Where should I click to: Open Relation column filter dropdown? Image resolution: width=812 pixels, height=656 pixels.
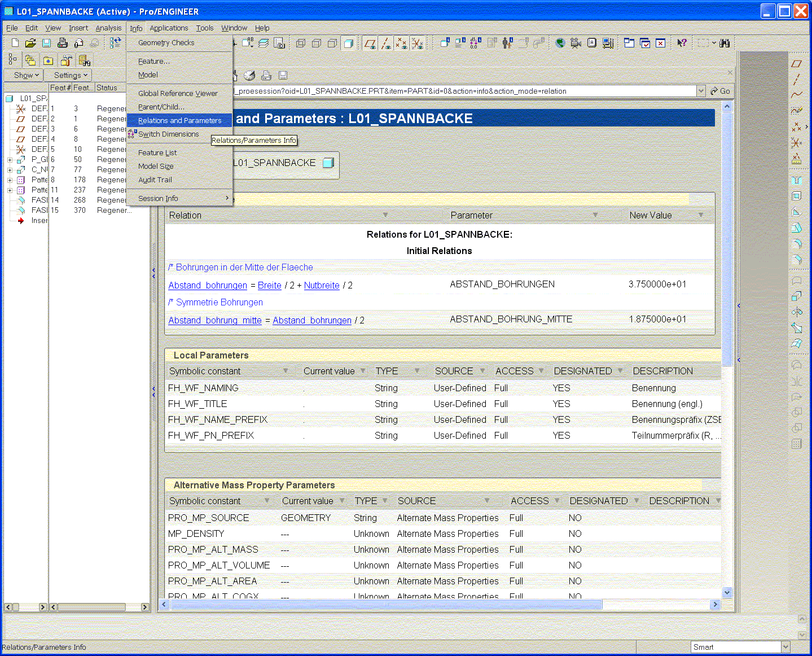(x=385, y=215)
